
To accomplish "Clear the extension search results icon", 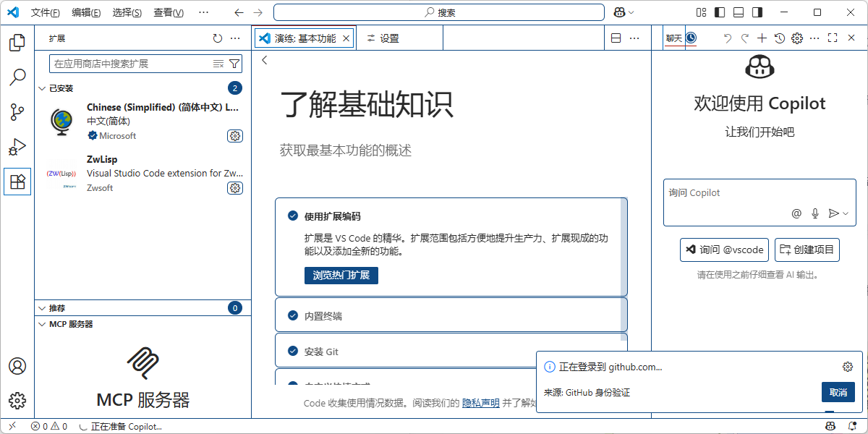I will tap(218, 64).
